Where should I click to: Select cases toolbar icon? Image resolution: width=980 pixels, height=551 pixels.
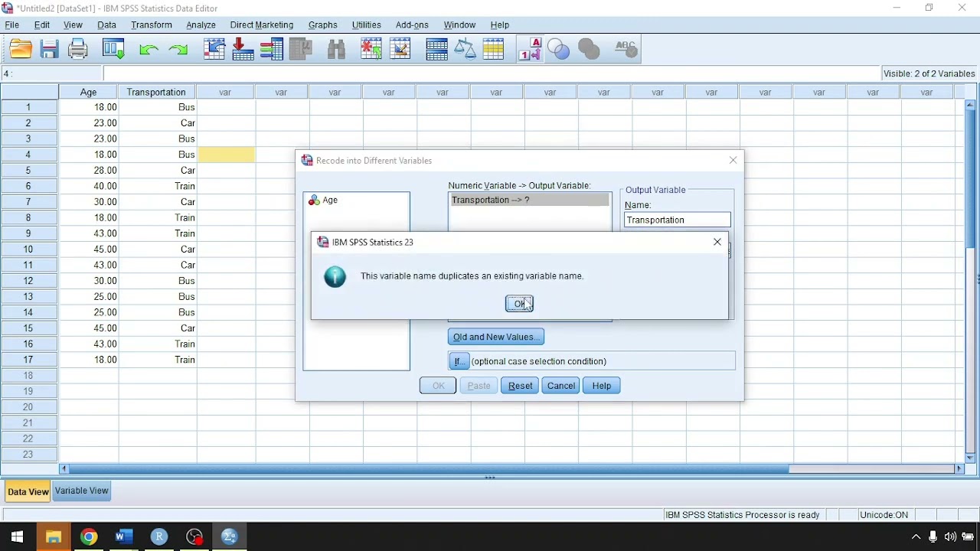494,50
